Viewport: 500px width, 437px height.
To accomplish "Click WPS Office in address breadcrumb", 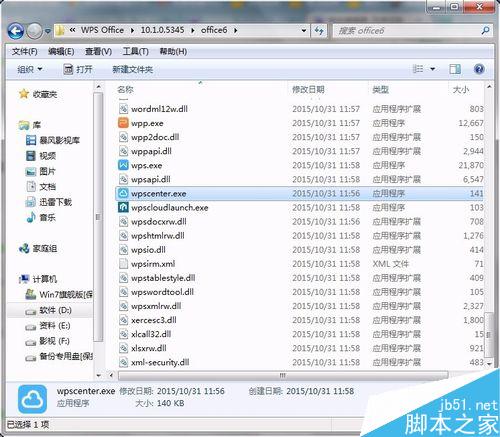I will [102, 30].
